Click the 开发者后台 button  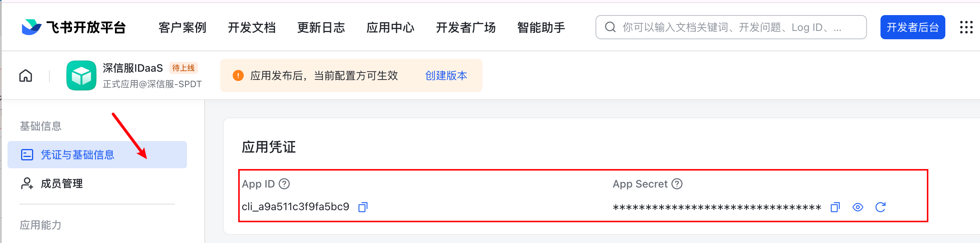pos(912,27)
